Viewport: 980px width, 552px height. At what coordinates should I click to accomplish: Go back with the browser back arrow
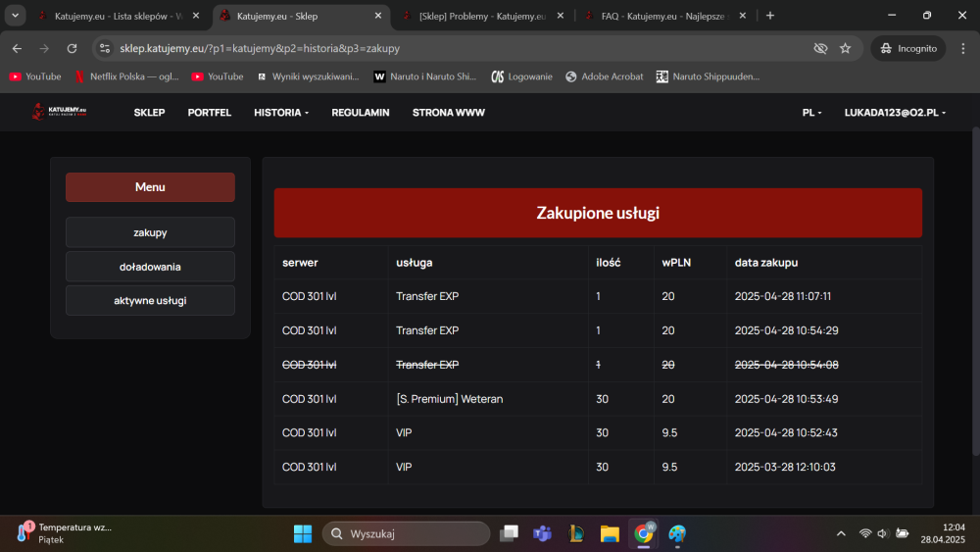(x=17, y=48)
